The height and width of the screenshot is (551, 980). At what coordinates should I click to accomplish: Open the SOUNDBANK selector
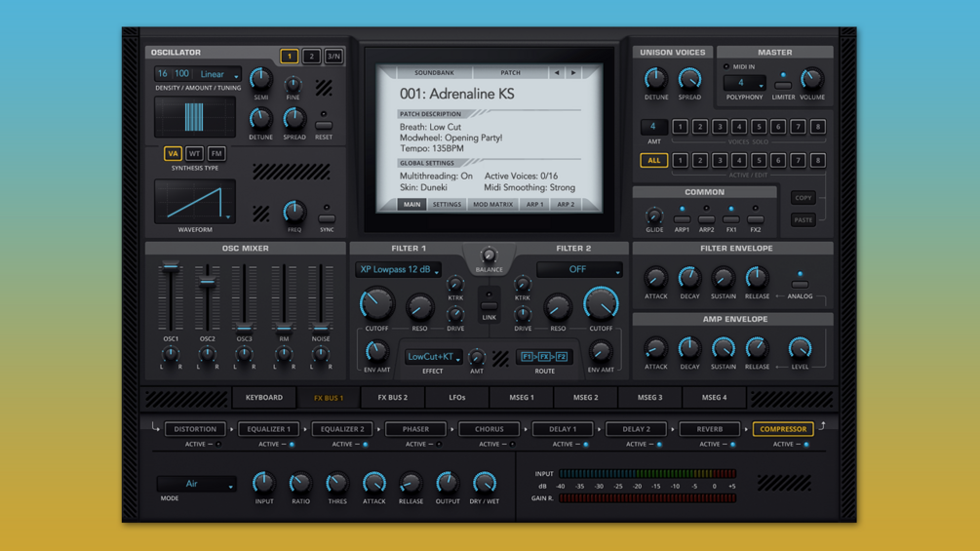tap(434, 73)
